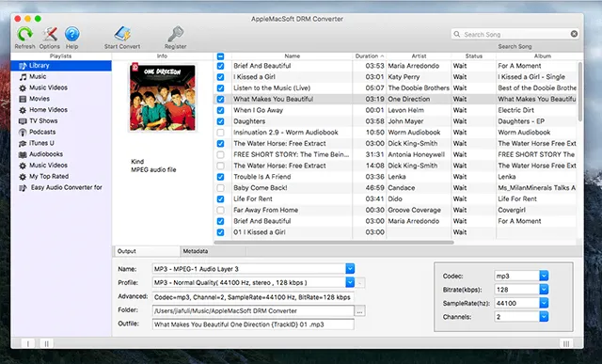Click bottom-left double-bar panel button
Screen dimensions: 602x364
(x=47, y=343)
